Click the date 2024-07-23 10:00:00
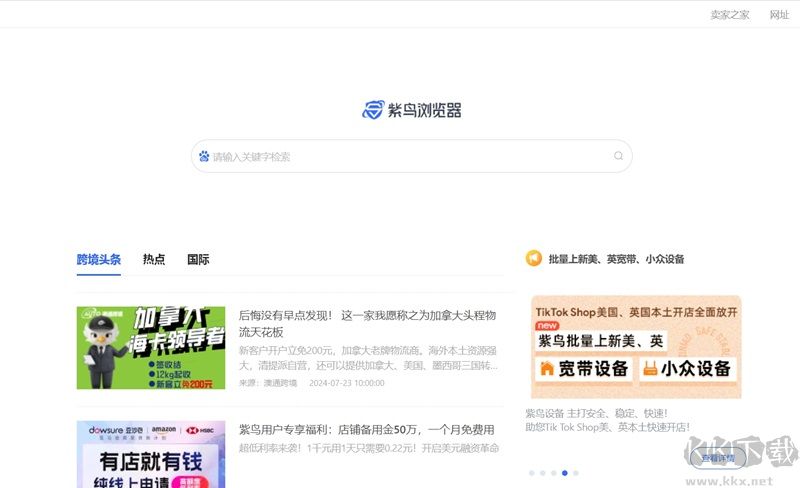The image size is (800, 488). click(x=347, y=383)
